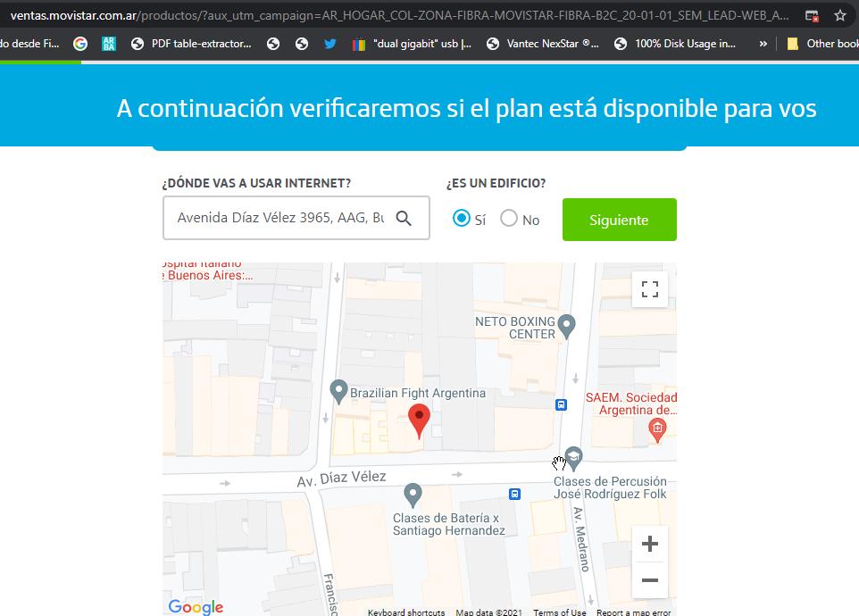
Task: Click the Map data ©2021 text
Action: (488, 612)
